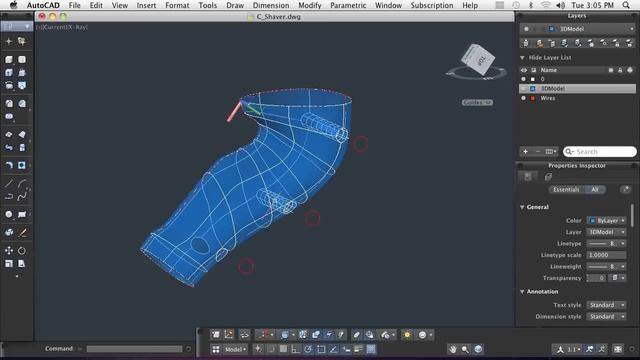Click the Fillet edge tool icon
Viewport: 640px width, 360px height.
tap(9, 165)
